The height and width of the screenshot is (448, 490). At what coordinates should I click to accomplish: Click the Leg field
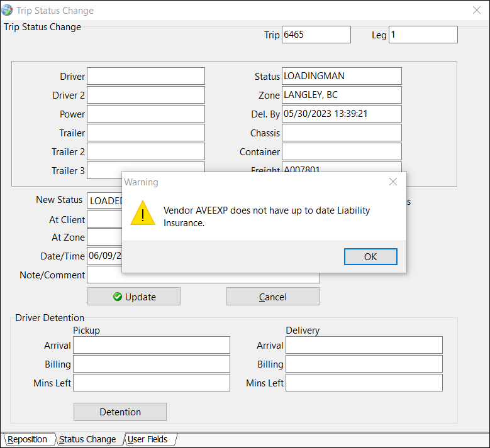click(423, 35)
